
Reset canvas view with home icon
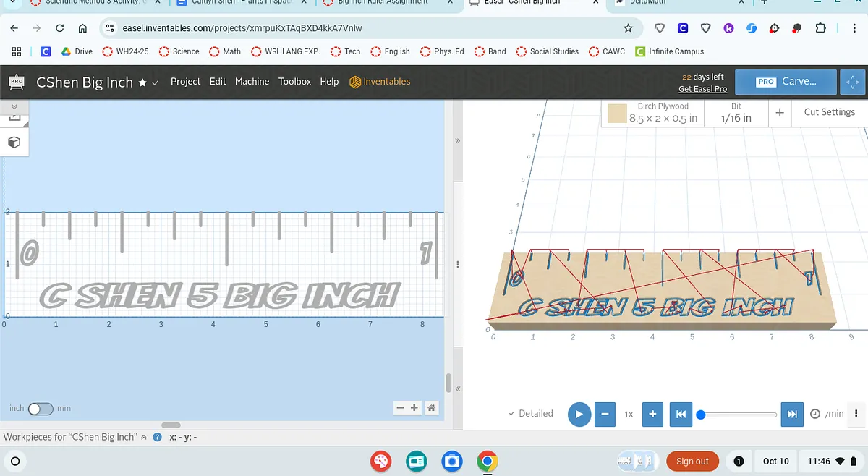(x=431, y=408)
